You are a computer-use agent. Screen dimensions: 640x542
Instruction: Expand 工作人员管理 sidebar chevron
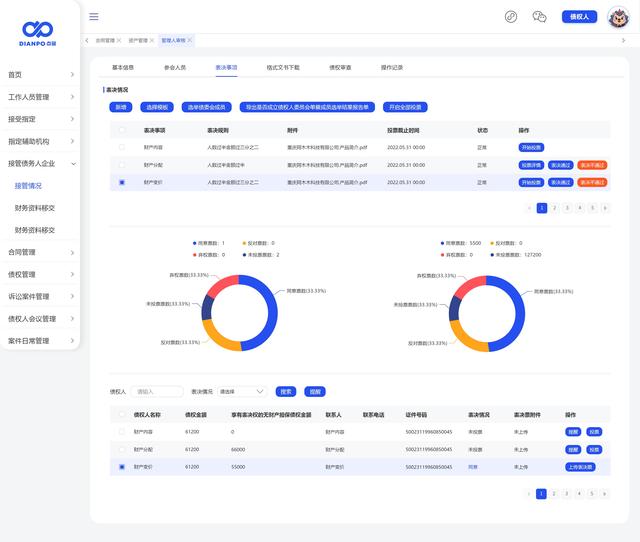(x=72, y=97)
